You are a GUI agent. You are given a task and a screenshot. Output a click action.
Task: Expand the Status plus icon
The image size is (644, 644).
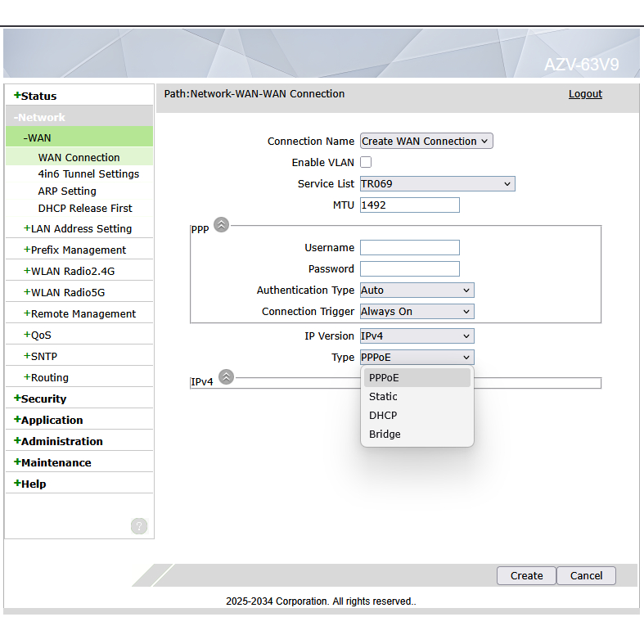click(17, 96)
